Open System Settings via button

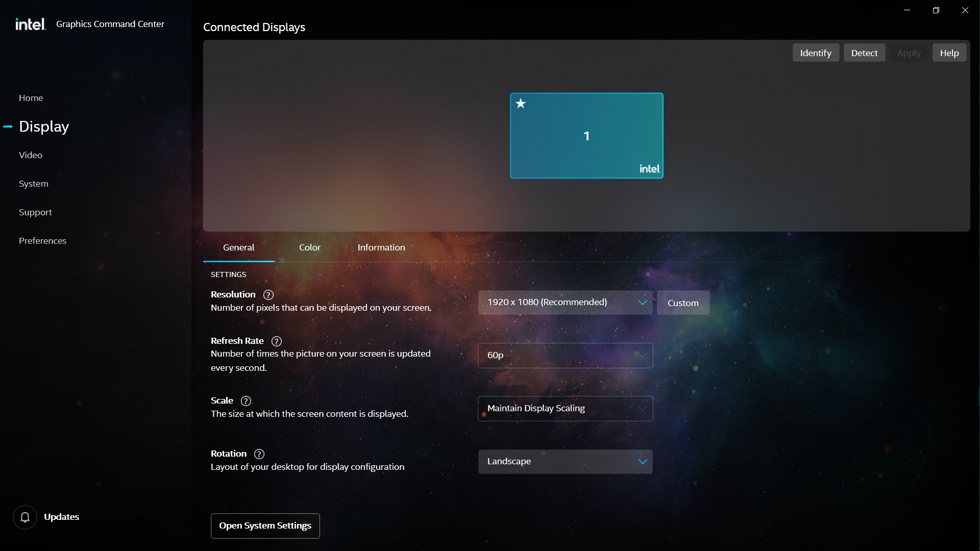coord(264,526)
